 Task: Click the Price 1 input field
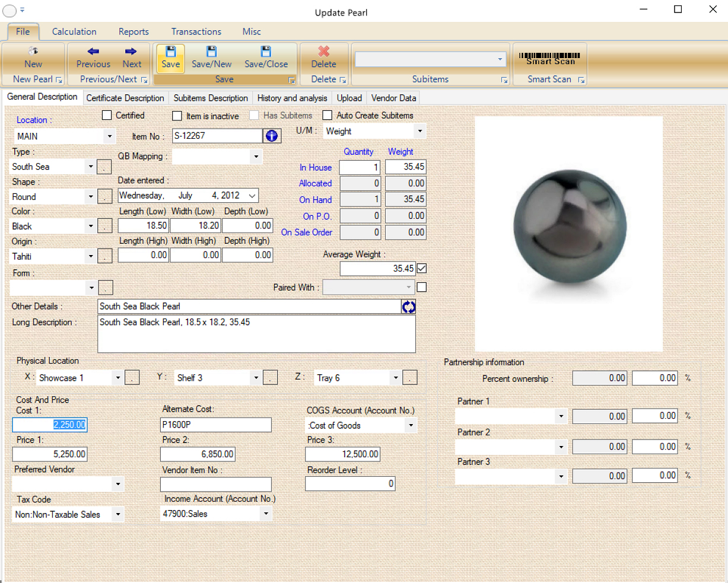click(50, 454)
